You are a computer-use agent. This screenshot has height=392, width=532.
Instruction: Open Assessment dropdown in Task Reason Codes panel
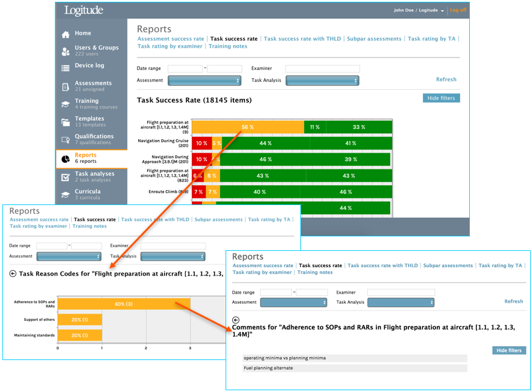point(69,256)
